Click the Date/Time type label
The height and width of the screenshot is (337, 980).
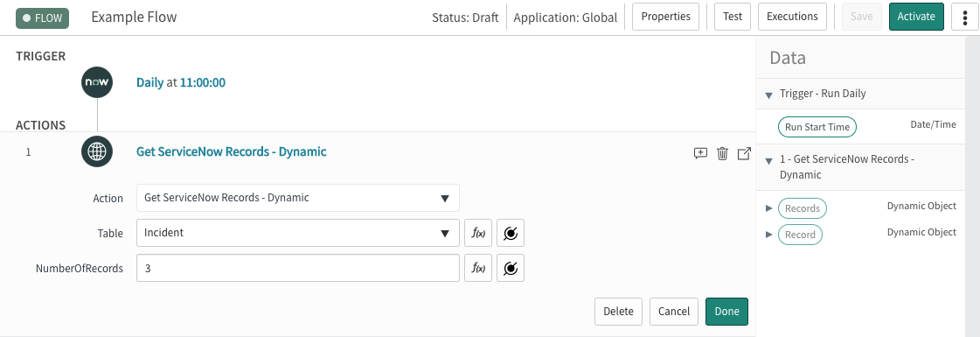tap(933, 124)
